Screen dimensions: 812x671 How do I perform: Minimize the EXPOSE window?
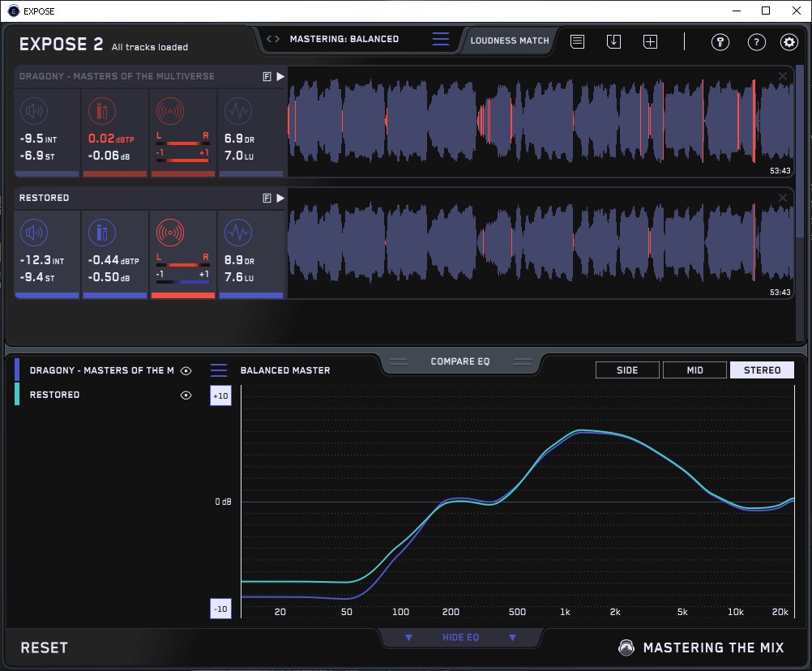737,11
